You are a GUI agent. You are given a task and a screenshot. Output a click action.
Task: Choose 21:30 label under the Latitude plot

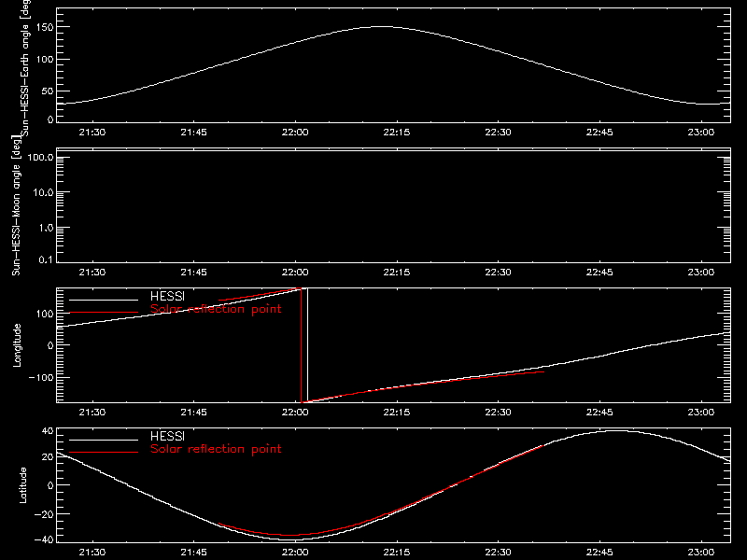pos(92,553)
